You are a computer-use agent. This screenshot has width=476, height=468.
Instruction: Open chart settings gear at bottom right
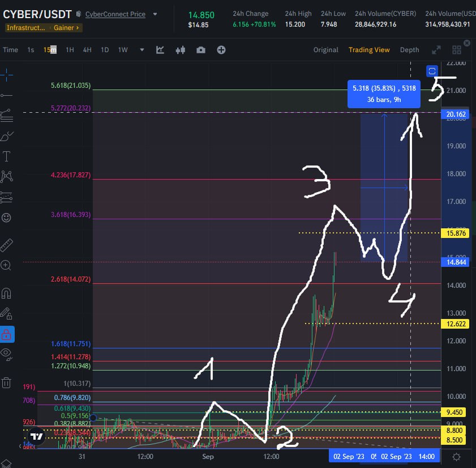pos(457,457)
